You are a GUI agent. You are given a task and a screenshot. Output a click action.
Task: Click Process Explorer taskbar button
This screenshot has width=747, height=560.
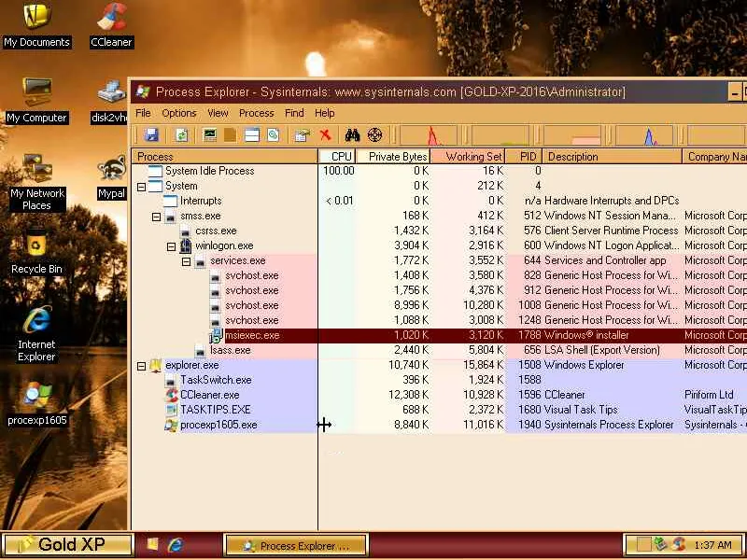tap(296, 545)
